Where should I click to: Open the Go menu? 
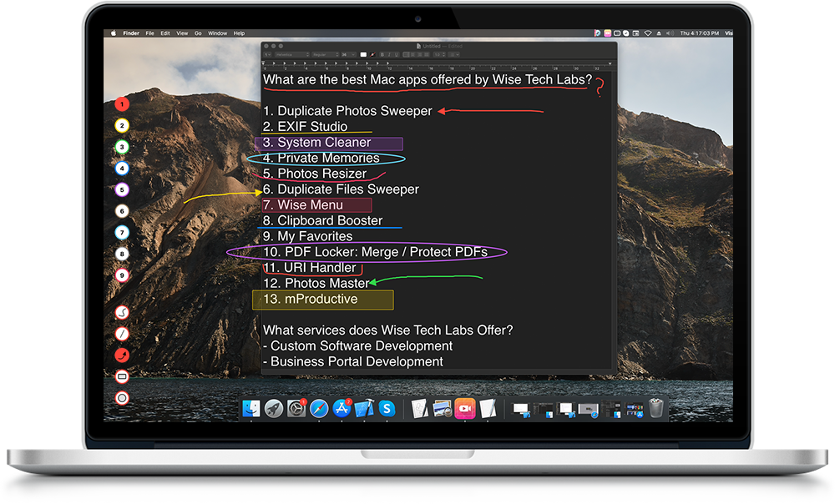[198, 33]
